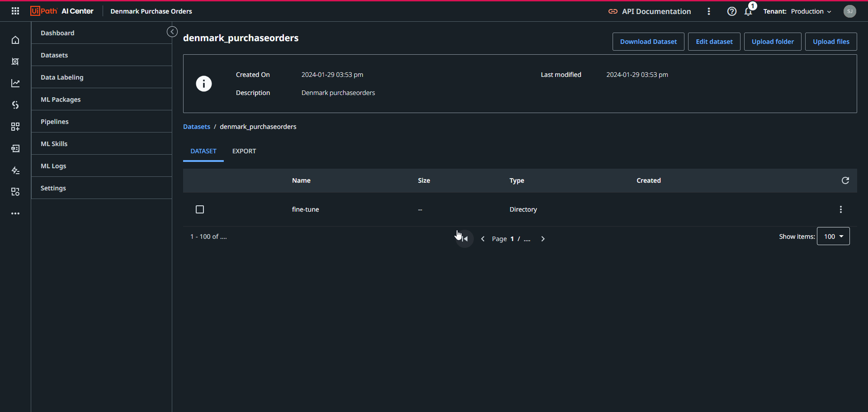Navigate to Datasets via breadcrumb link
Viewport: 868px width, 412px height.
pos(196,127)
